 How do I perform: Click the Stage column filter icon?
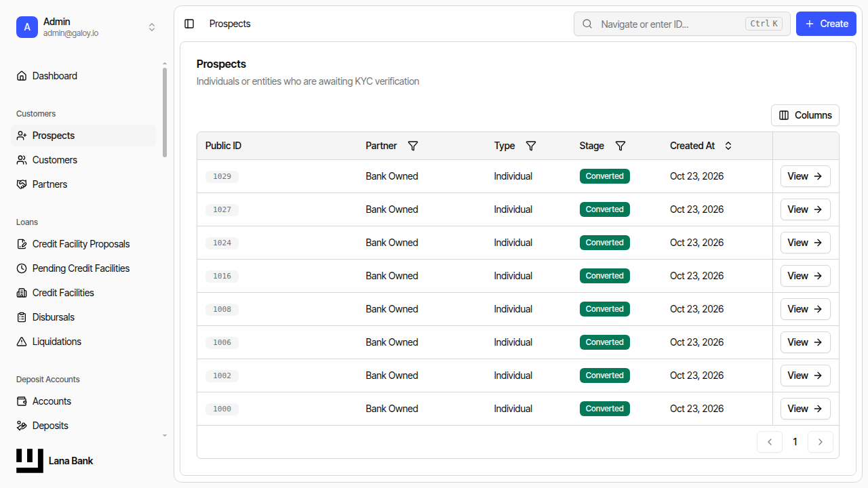620,146
